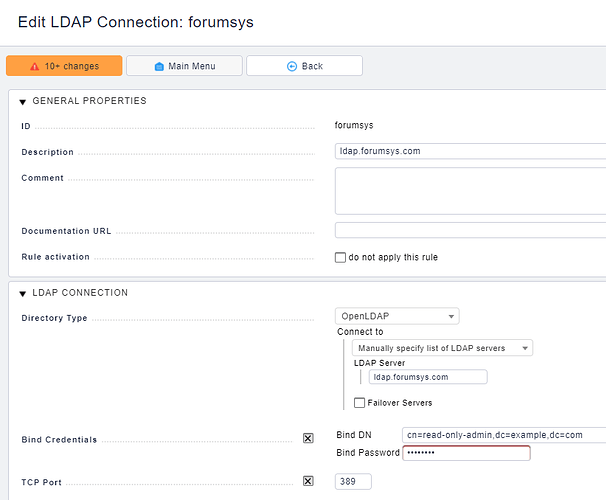Screen dimensions: 606x500
Task: Click the Connect to label
Action: click(x=360, y=332)
